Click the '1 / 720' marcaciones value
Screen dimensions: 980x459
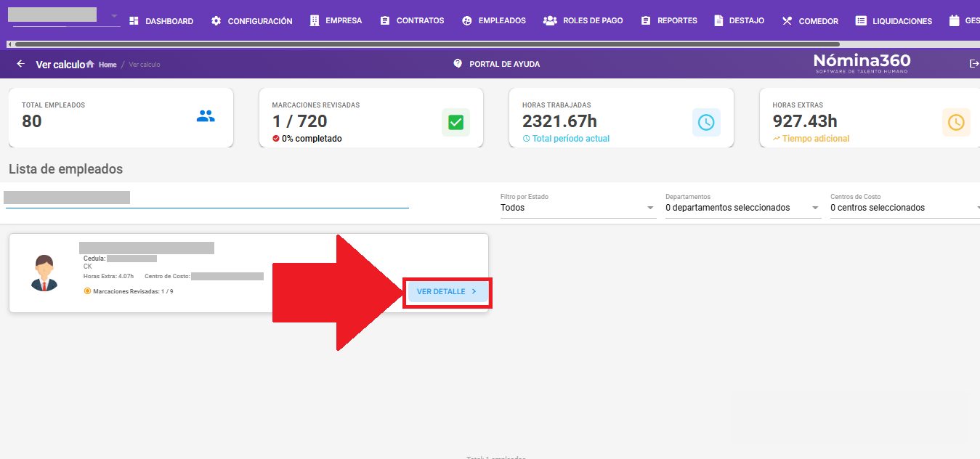coord(299,121)
